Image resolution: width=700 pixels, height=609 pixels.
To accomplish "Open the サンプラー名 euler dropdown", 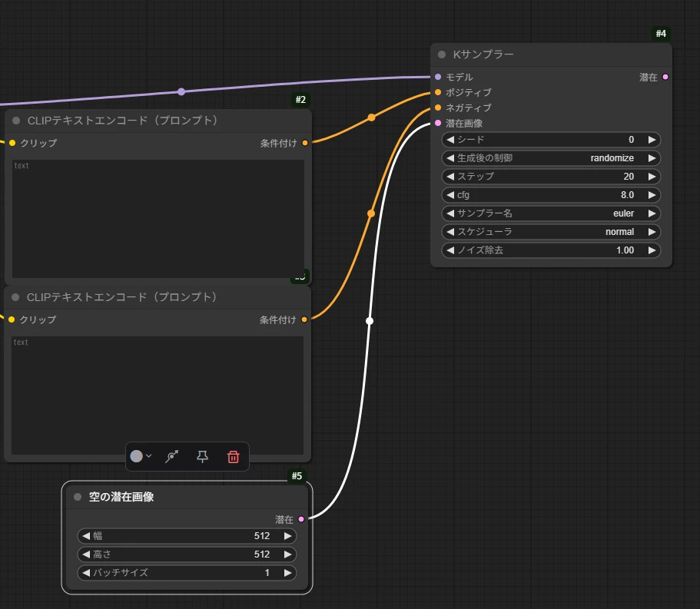I will [x=551, y=213].
